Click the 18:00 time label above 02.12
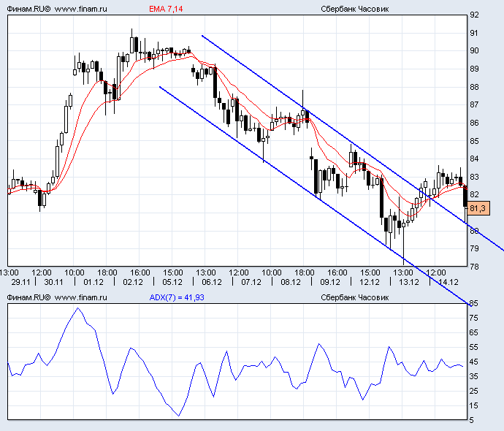Screen dimensions: 504x431 pos(107,273)
